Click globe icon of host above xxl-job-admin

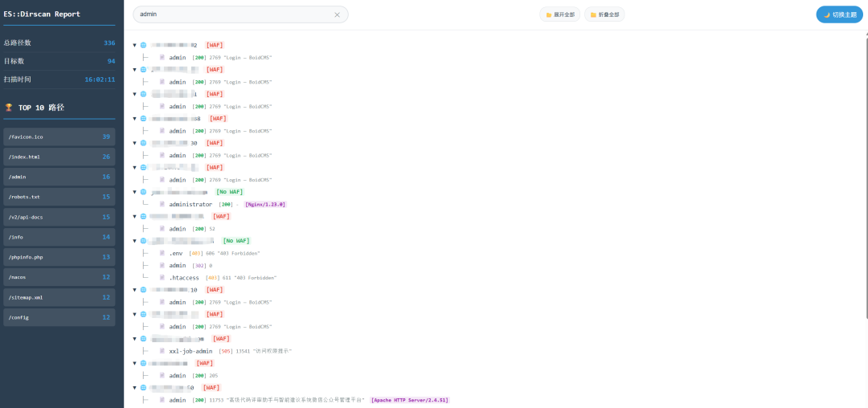(x=143, y=338)
